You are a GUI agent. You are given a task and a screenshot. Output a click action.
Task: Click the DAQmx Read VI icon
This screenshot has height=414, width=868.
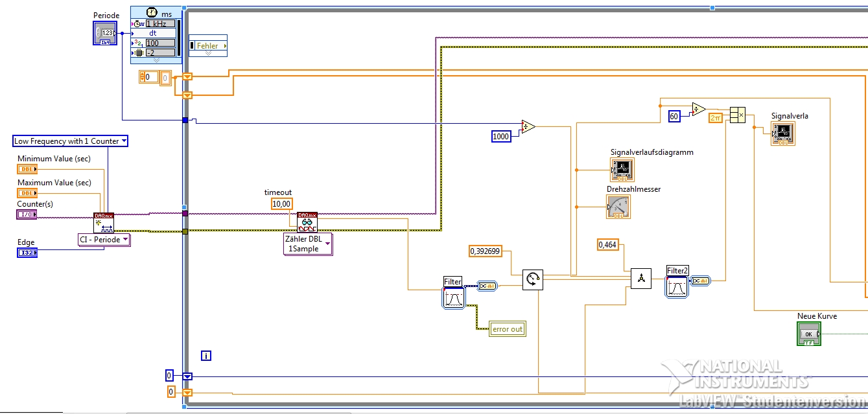tap(307, 222)
